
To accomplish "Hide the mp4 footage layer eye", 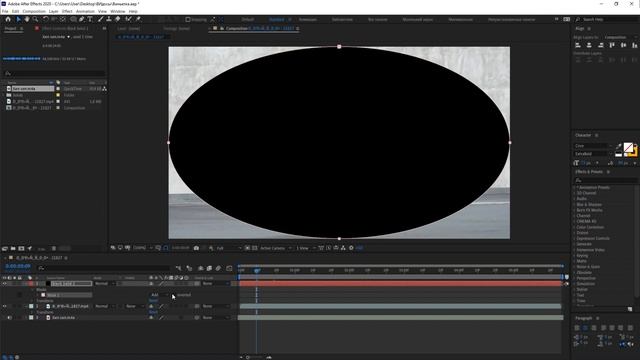I will point(4,306).
